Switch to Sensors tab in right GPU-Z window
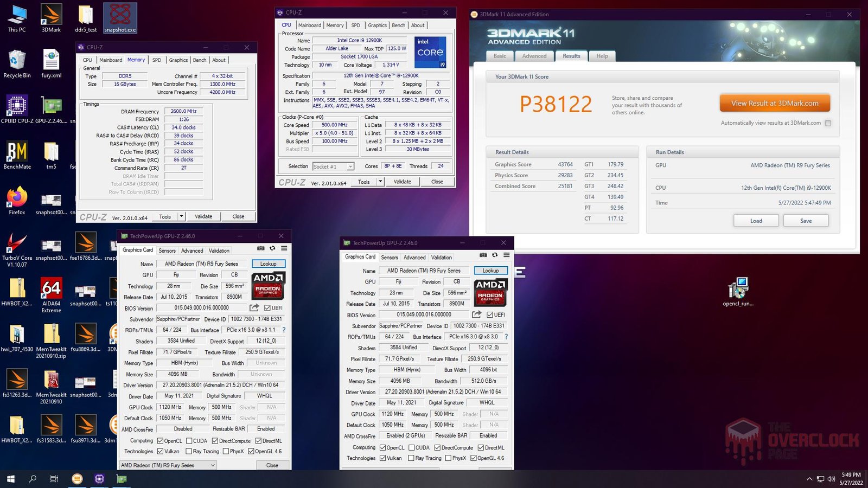868x488 pixels. [x=389, y=258]
